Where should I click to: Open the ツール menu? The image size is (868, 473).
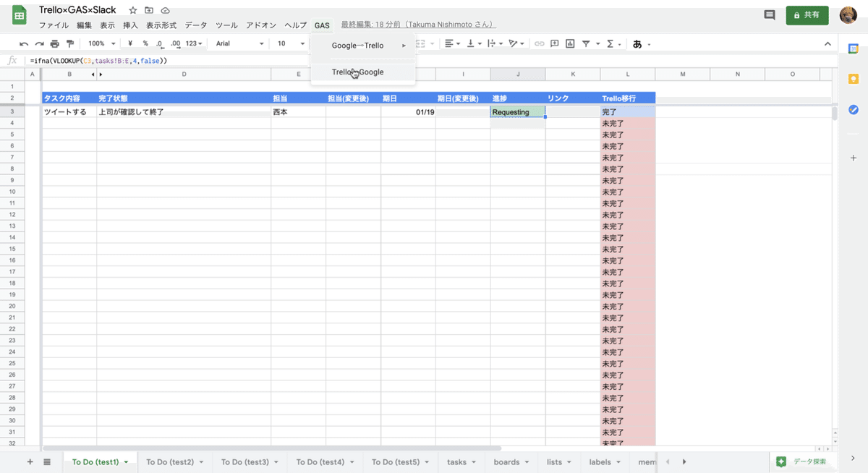click(226, 25)
